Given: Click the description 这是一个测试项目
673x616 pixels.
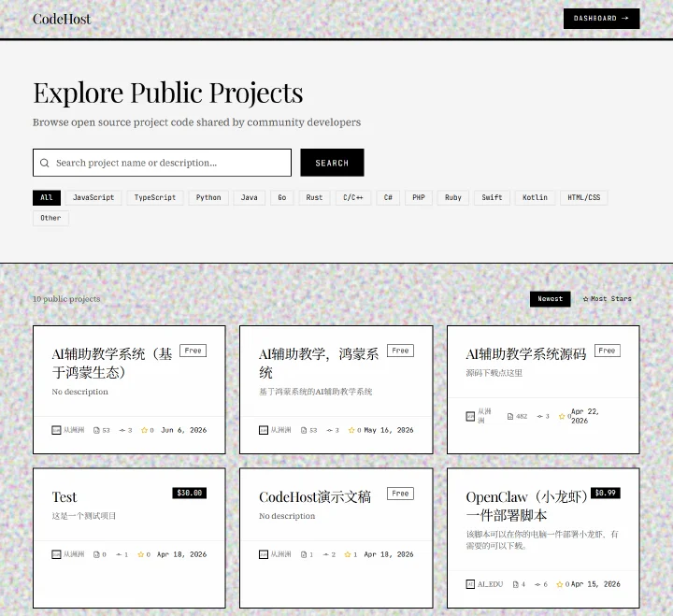Looking at the screenshot, I should [x=84, y=516].
